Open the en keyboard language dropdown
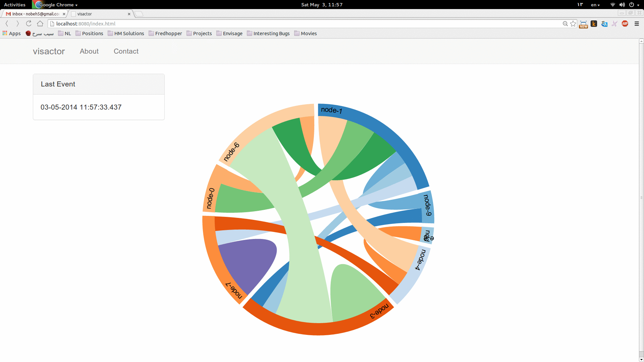Viewport: 644px width, 362px height. [595, 5]
